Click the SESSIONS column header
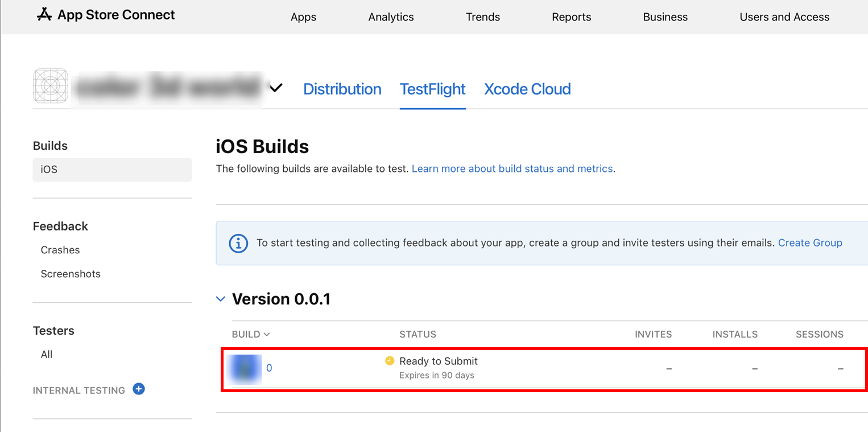Screen dimensions: 868x432 [820, 334]
